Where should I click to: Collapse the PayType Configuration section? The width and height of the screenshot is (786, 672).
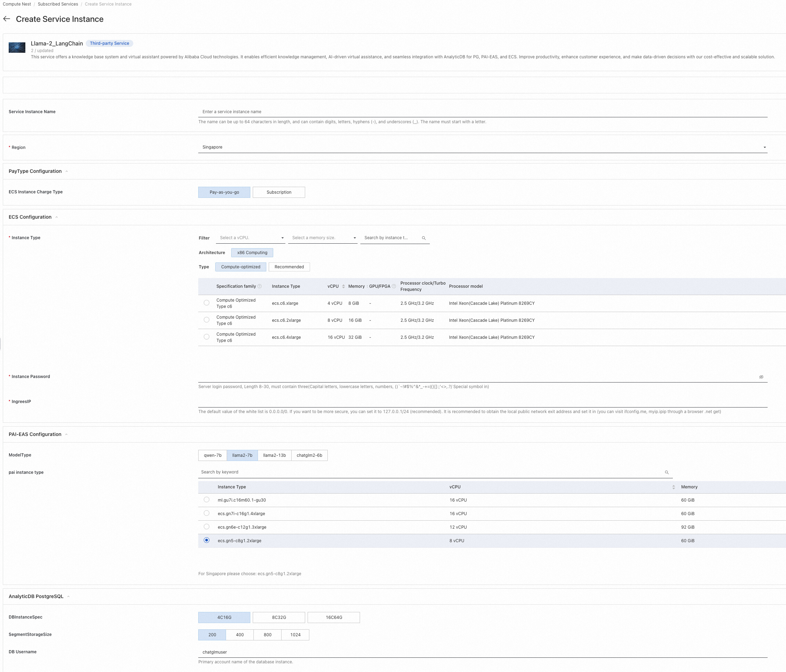(67, 171)
